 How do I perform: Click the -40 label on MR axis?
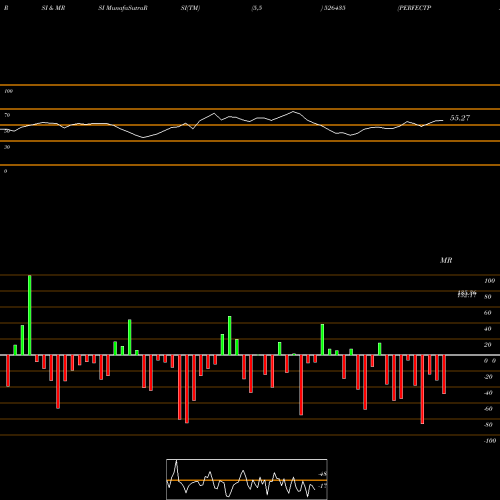click(x=488, y=393)
